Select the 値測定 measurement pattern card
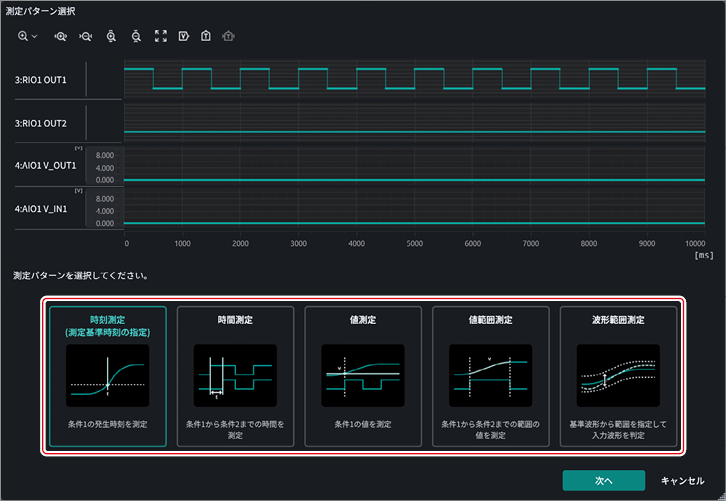This screenshot has height=501, width=726. 363,376
